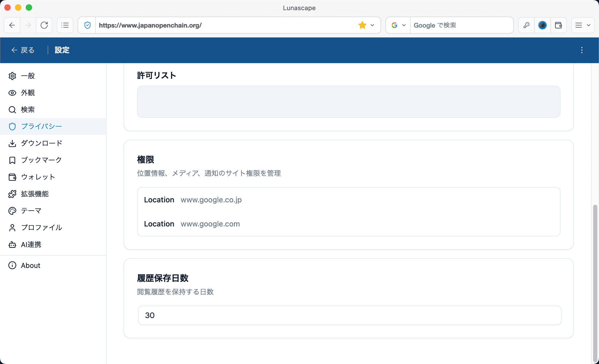Select プライバシー in settings sidebar
The height and width of the screenshot is (364, 599).
click(x=53, y=126)
